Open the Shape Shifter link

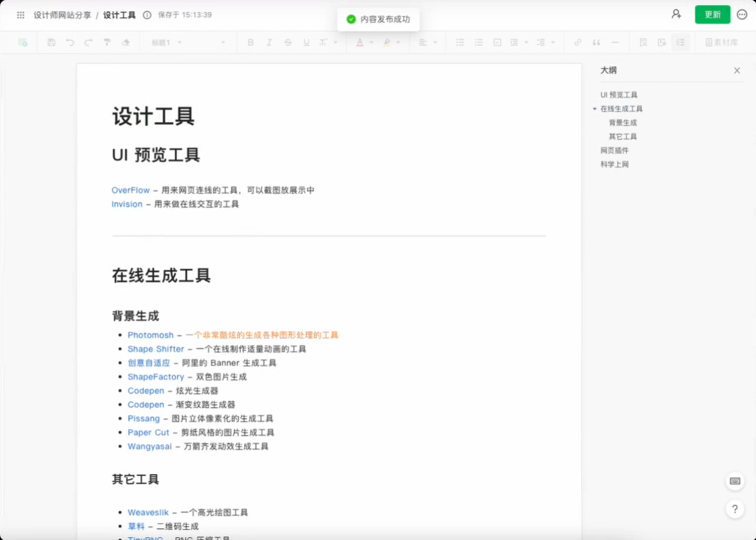(156, 349)
